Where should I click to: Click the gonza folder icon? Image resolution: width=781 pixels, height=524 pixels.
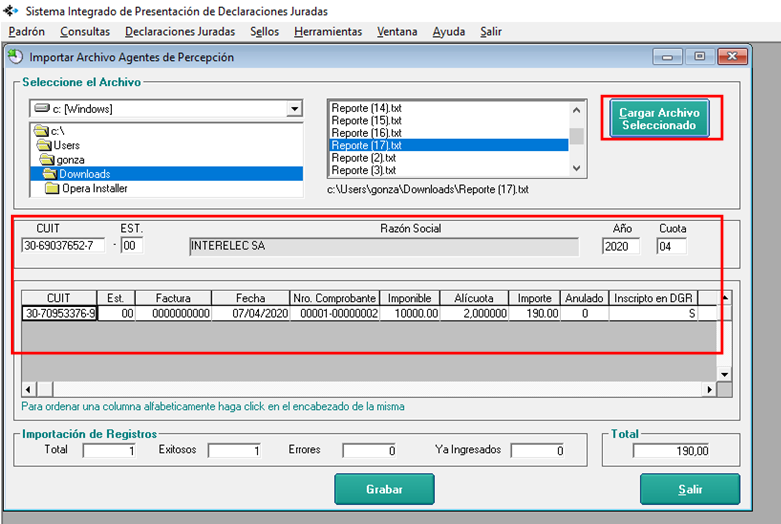tap(46, 160)
